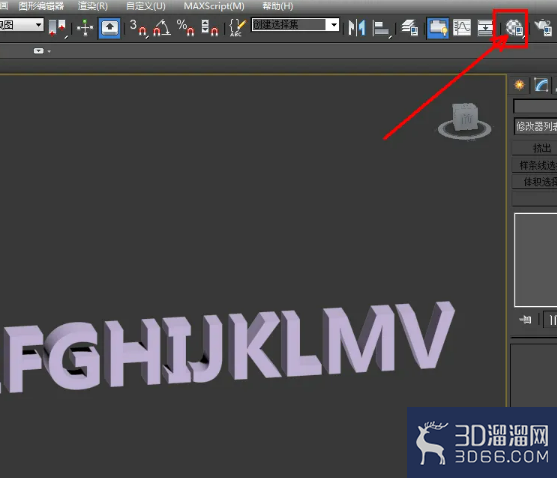The height and width of the screenshot is (478, 557).
Task: Click the object name input field
Action: coord(535,106)
